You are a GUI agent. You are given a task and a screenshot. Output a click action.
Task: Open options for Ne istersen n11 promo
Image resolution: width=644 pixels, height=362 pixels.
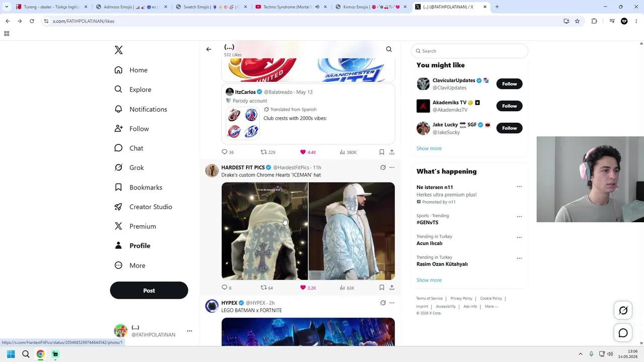[519, 187]
